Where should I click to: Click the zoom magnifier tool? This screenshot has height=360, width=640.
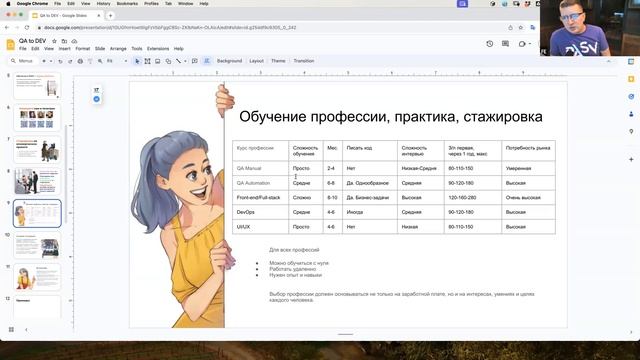[100, 61]
